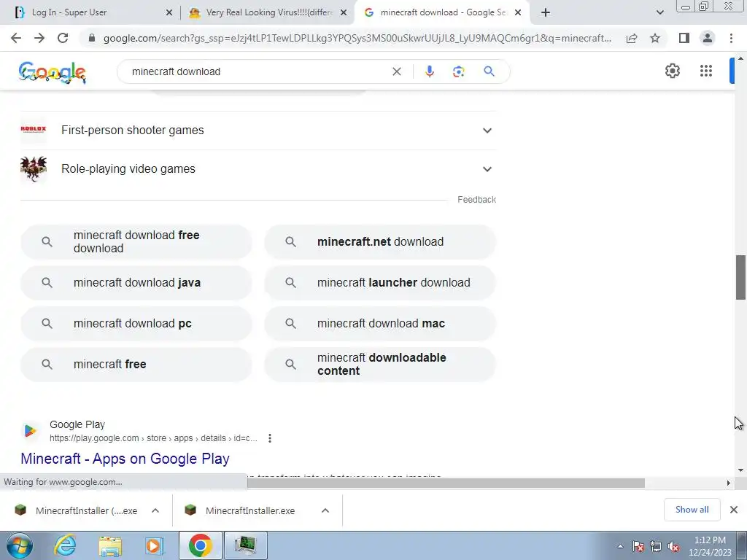Click the muted volume icon in tray
Screen dimensions: 747x560
[x=673, y=546]
